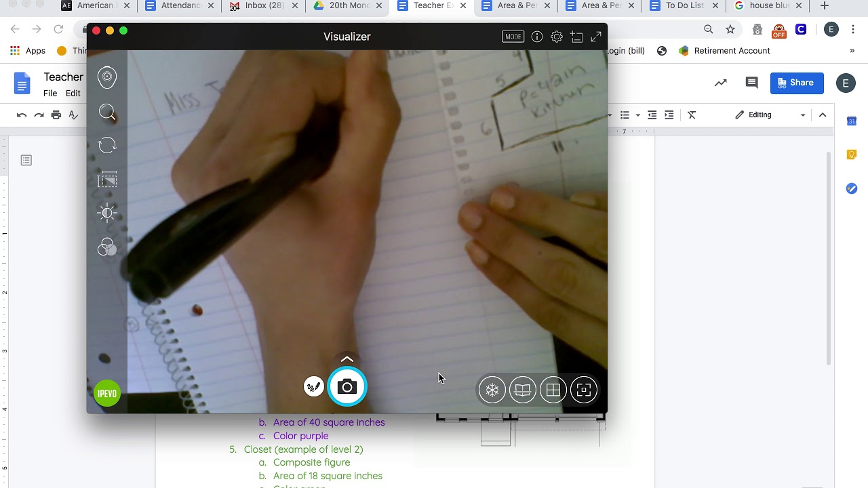
Task: Click the focus icon in Visualizer sidebar
Action: [107, 77]
